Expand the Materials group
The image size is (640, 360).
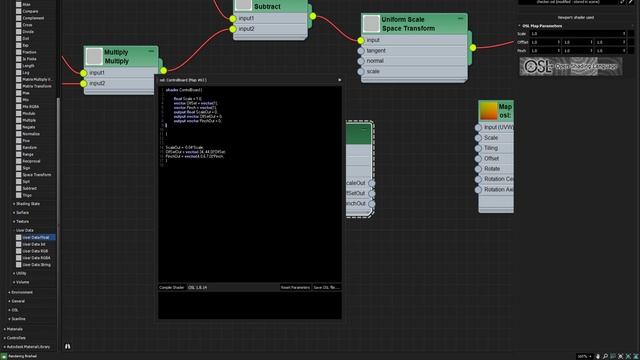(x=13, y=329)
